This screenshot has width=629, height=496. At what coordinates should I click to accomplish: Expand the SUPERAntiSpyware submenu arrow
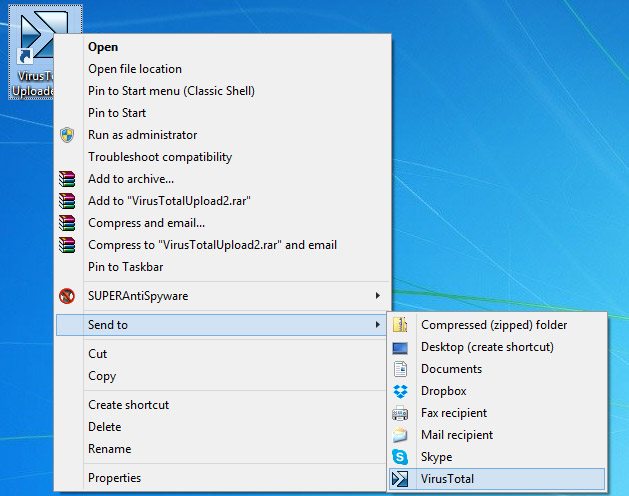377,296
